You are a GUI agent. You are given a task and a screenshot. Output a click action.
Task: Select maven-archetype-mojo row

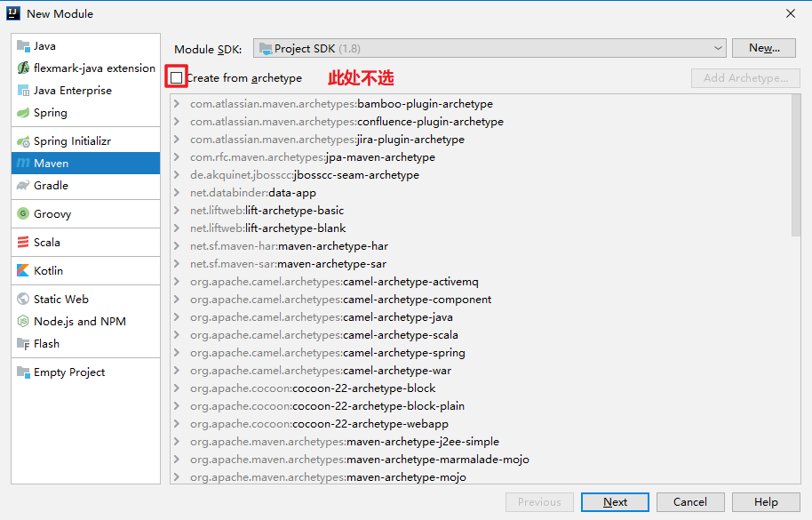[x=481, y=476]
